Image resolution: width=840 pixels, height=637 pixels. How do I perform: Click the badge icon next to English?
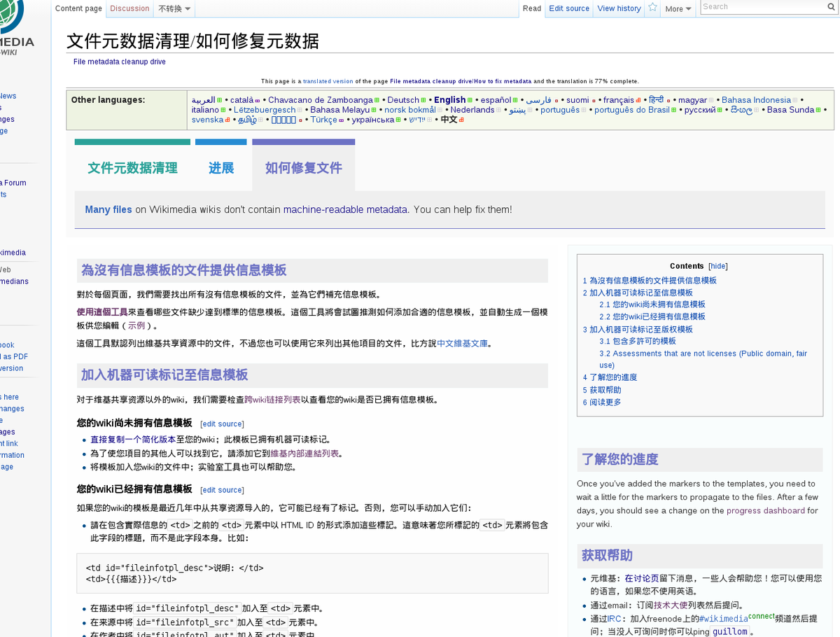coord(468,99)
